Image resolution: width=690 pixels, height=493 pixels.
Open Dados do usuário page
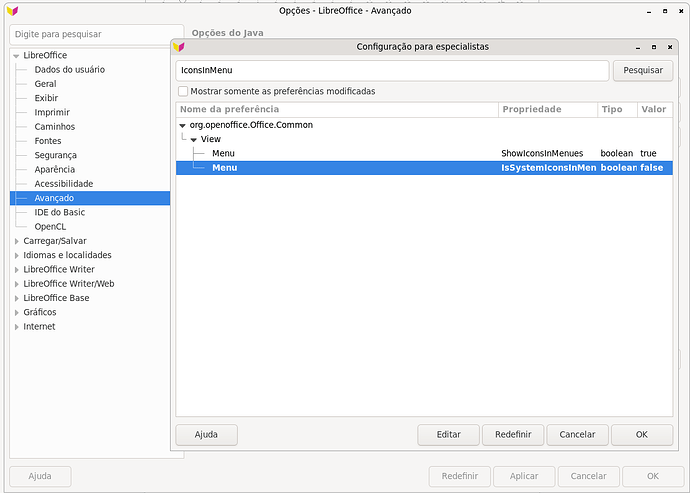coord(70,70)
